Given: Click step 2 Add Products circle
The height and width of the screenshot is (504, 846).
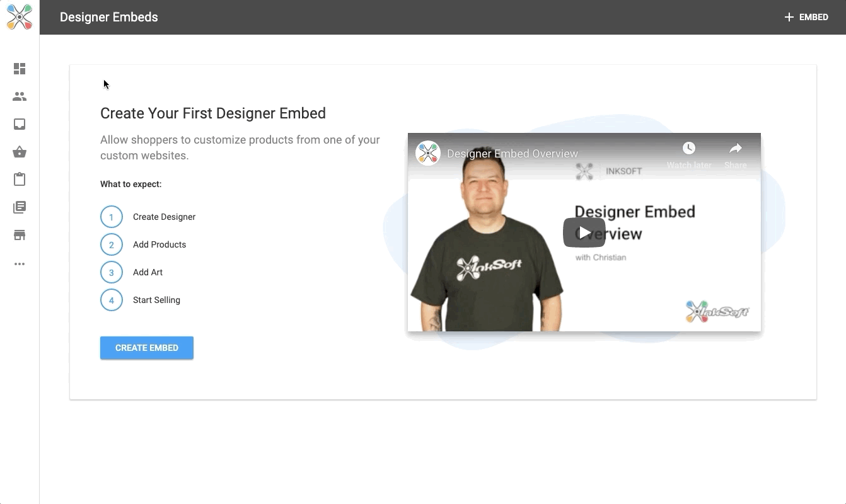Looking at the screenshot, I should click(x=112, y=244).
